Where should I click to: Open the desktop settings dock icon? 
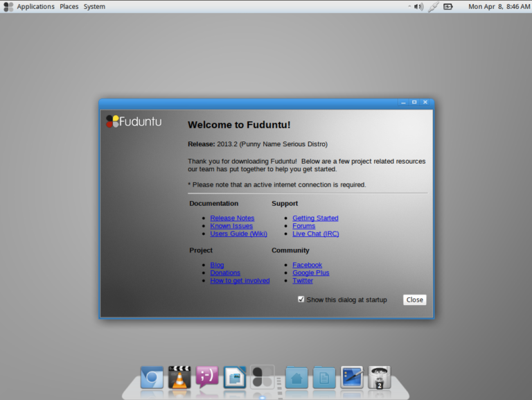coord(352,377)
